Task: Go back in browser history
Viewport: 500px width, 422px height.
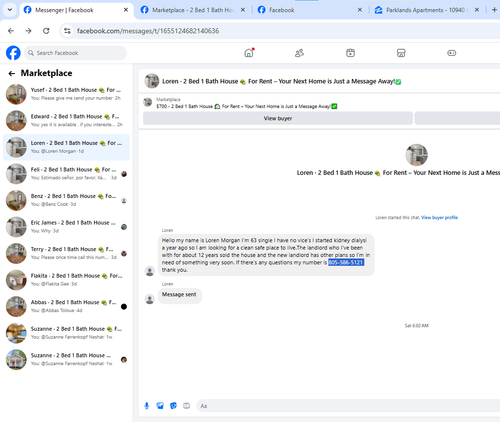Action: click(x=11, y=31)
